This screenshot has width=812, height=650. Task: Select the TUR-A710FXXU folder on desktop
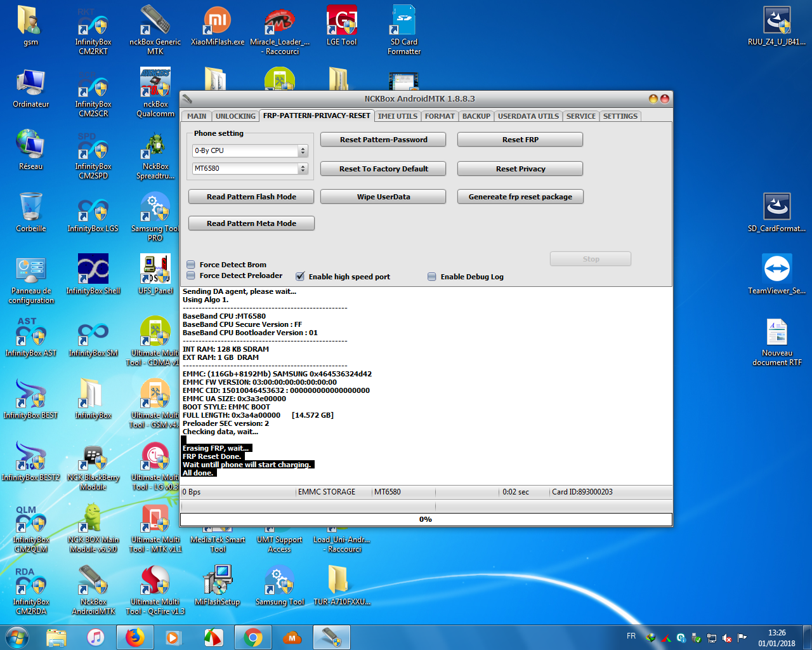click(342, 586)
